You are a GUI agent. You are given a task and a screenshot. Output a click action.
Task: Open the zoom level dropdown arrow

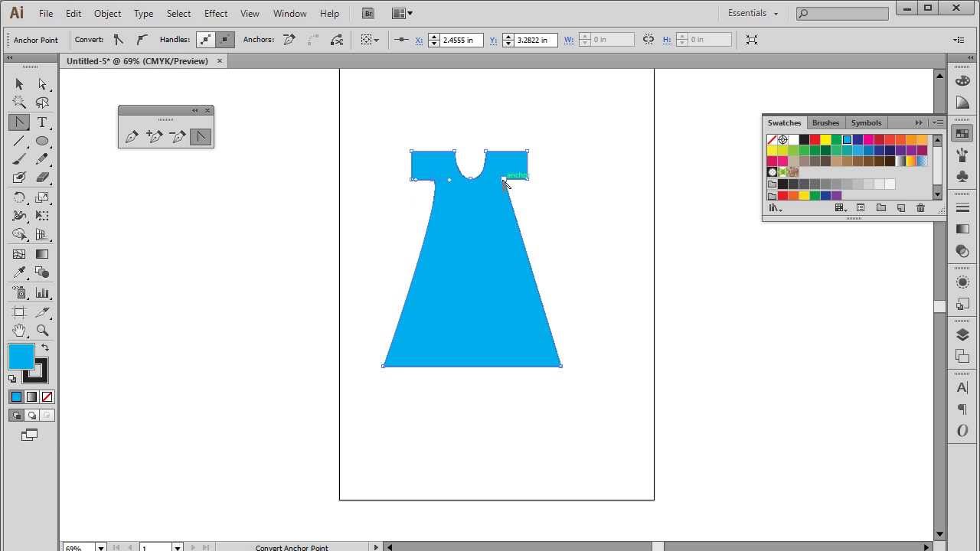100,548
